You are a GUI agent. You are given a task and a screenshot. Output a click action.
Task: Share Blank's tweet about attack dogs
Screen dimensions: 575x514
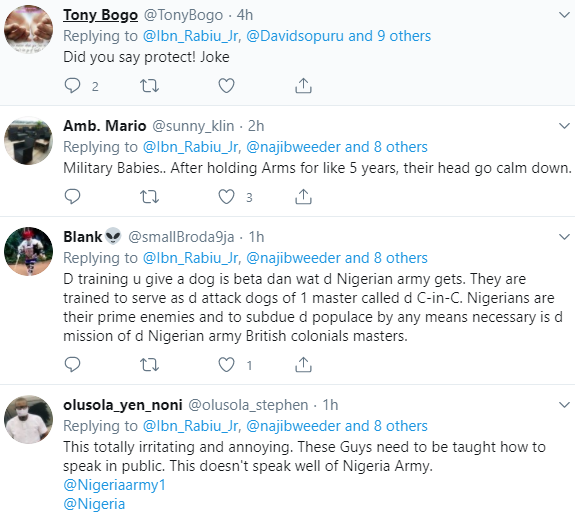pyautogui.click(x=303, y=365)
